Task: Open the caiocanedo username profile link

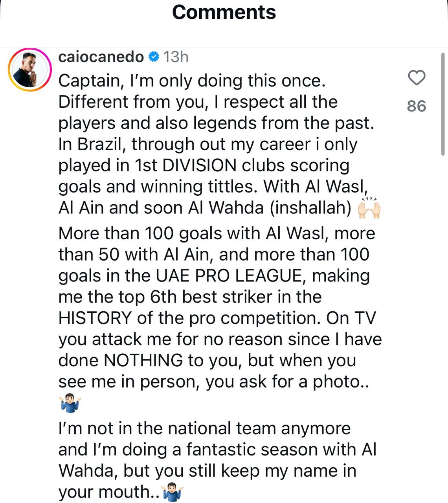Action: coord(101,57)
